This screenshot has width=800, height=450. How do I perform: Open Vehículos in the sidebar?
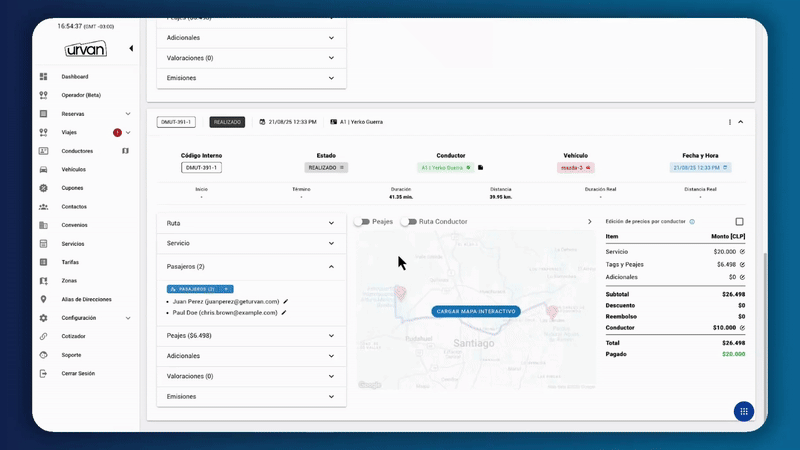tap(74, 170)
